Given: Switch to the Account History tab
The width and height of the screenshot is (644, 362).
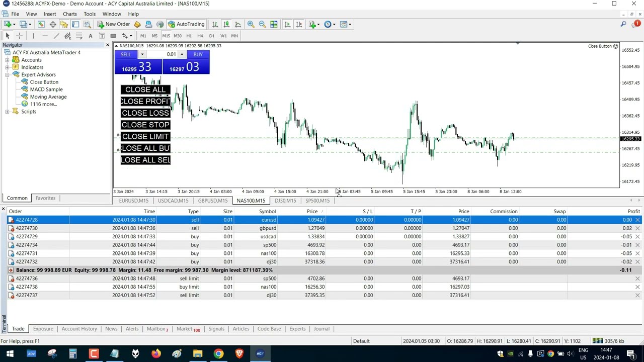Looking at the screenshot, I should (x=79, y=329).
